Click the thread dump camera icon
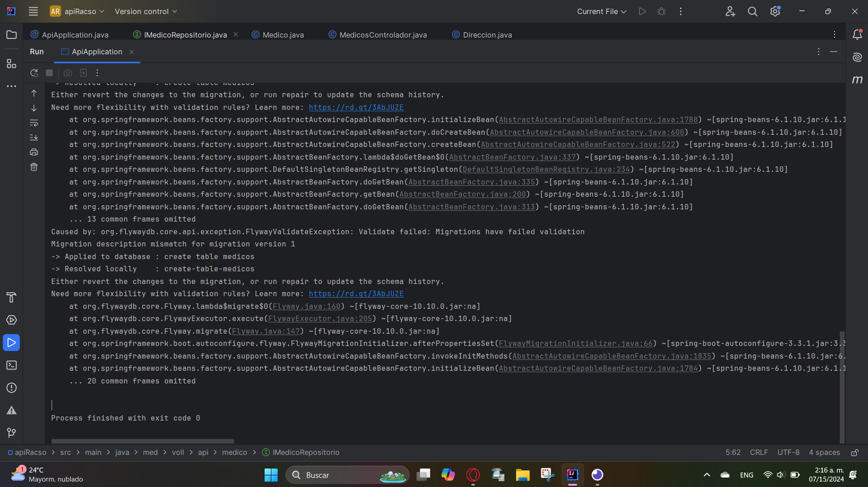The width and height of the screenshot is (868, 487). tap(68, 73)
